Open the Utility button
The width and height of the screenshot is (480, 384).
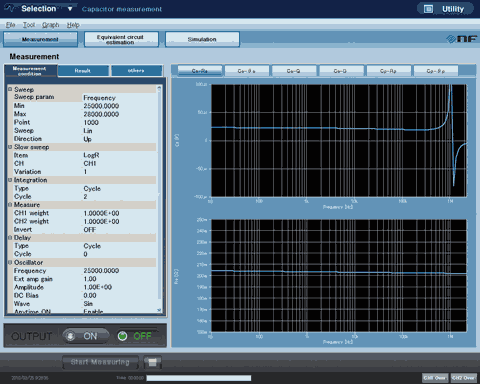tap(445, 9)
